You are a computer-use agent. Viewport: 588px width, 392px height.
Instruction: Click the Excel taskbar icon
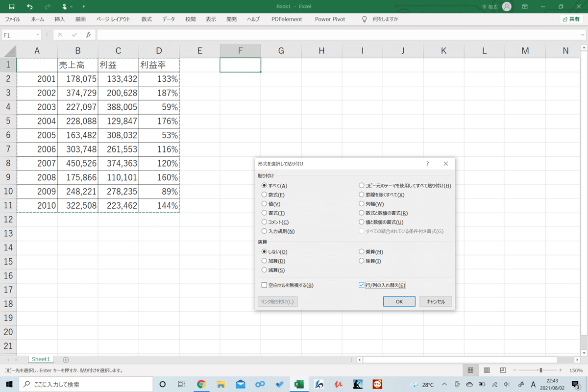pos(298,384)
